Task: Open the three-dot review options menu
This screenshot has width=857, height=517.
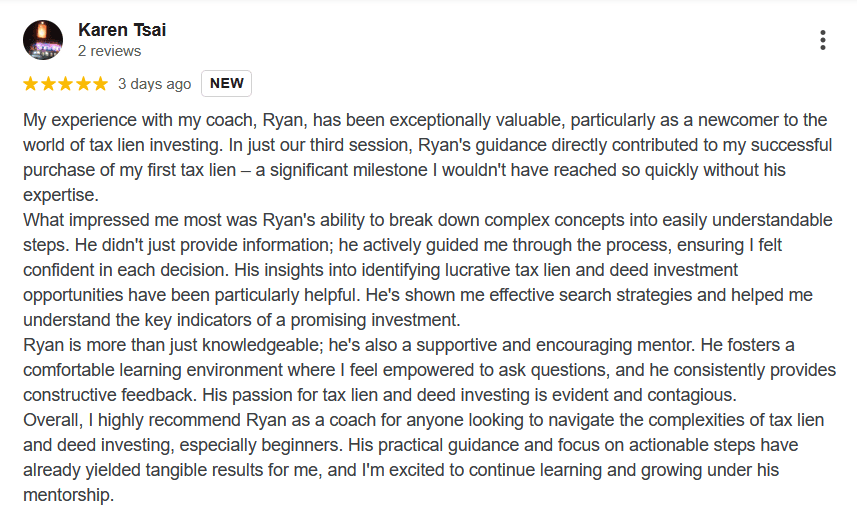Action: tap(822, 40)
